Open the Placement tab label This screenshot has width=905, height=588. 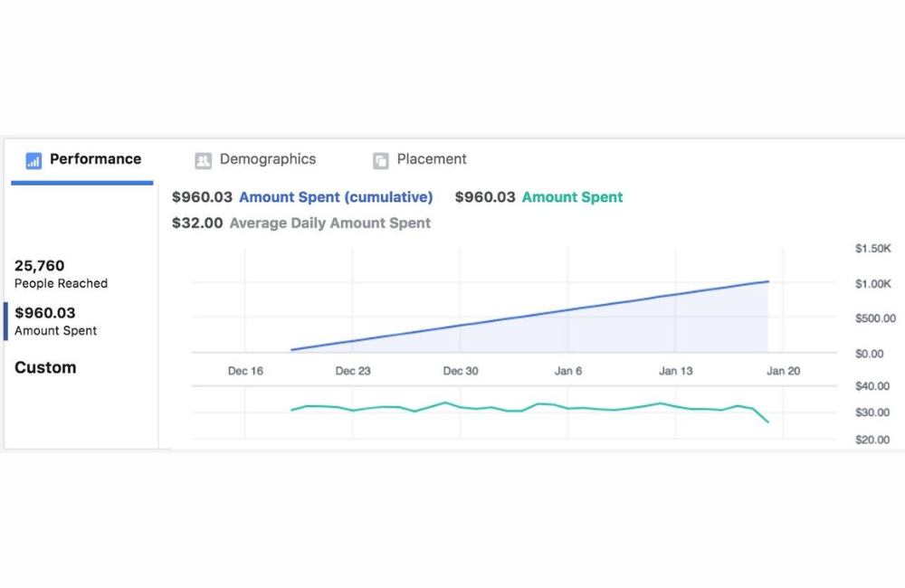[432, 159]
